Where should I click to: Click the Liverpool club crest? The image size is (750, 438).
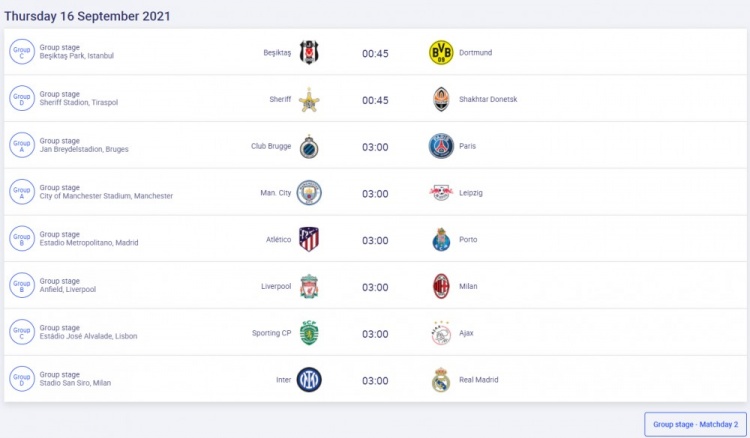coord(309,287)
